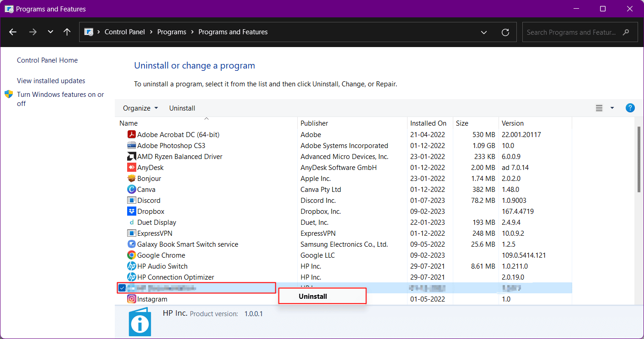Screen dimensions: 644x339
Task: Expand the chevron after Programs breadcrumb
Action: [x=193, y=32]
